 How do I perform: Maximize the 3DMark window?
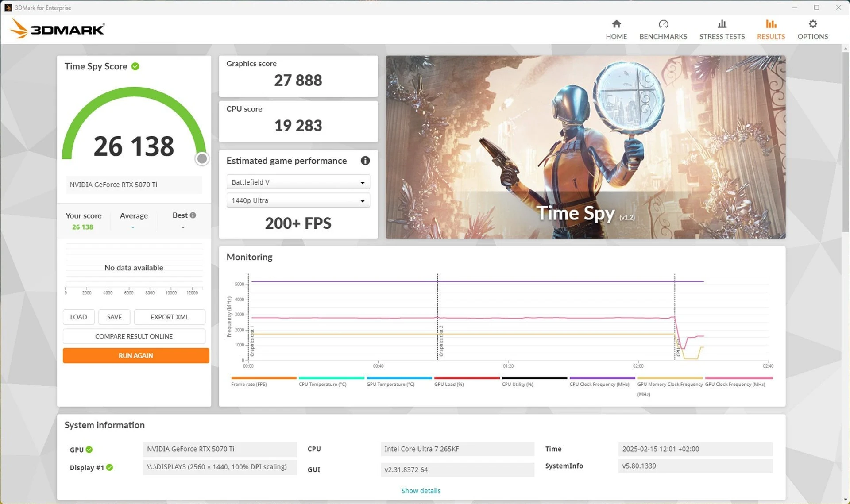816,8
